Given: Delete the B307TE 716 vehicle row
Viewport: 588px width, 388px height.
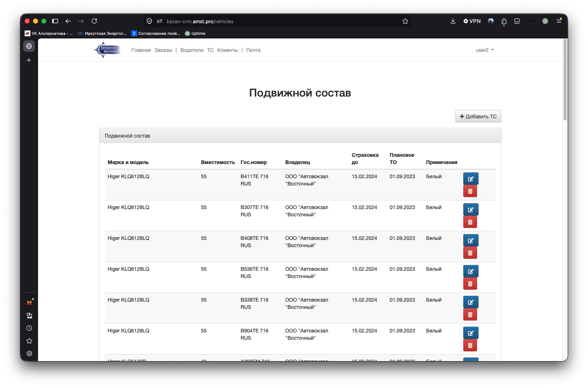Looking at the screenshot, I should [470, 222].
